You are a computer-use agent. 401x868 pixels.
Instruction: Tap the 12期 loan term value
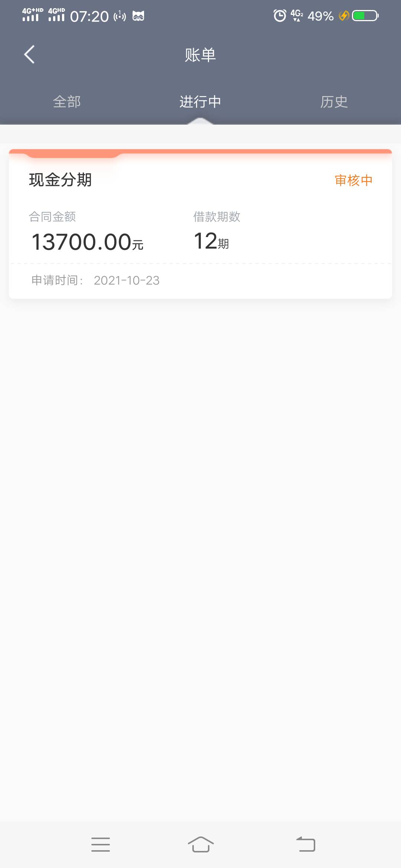coord(211,241)
